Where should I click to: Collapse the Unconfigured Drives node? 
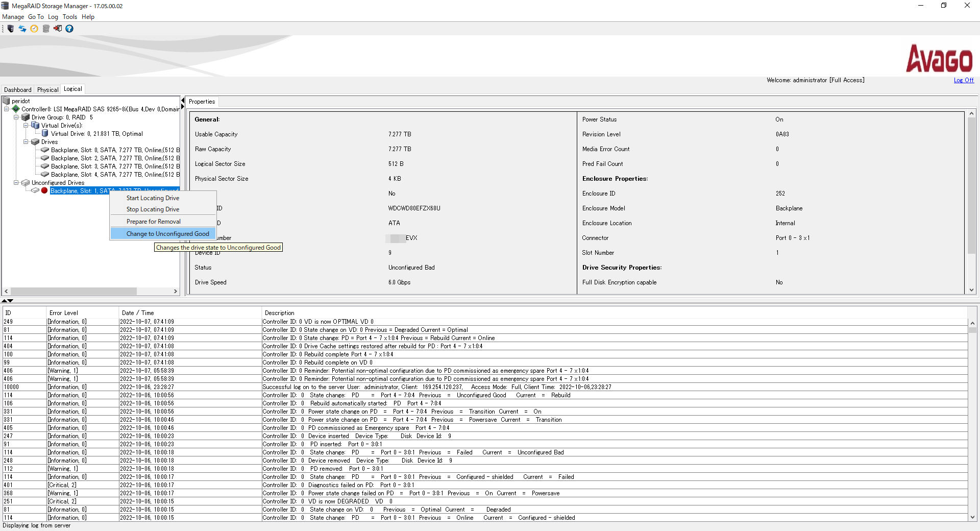(16, 182)
